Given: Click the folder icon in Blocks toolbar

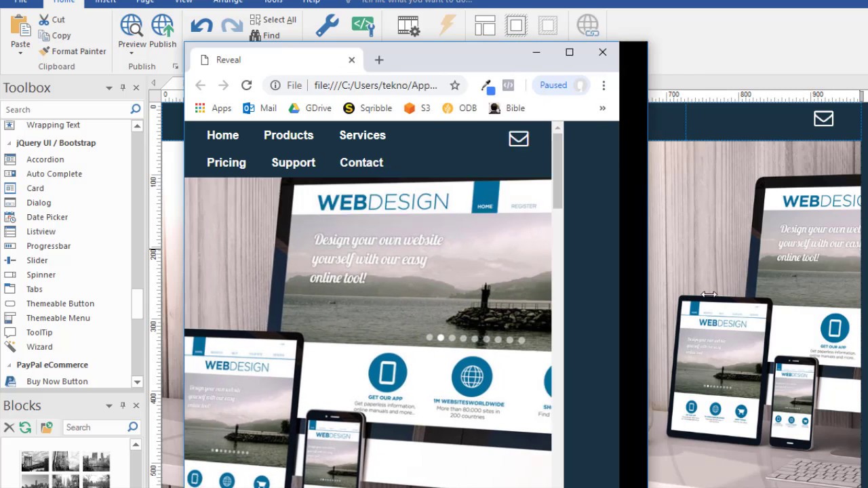Looking at the screenshot, I should point(46,427).
